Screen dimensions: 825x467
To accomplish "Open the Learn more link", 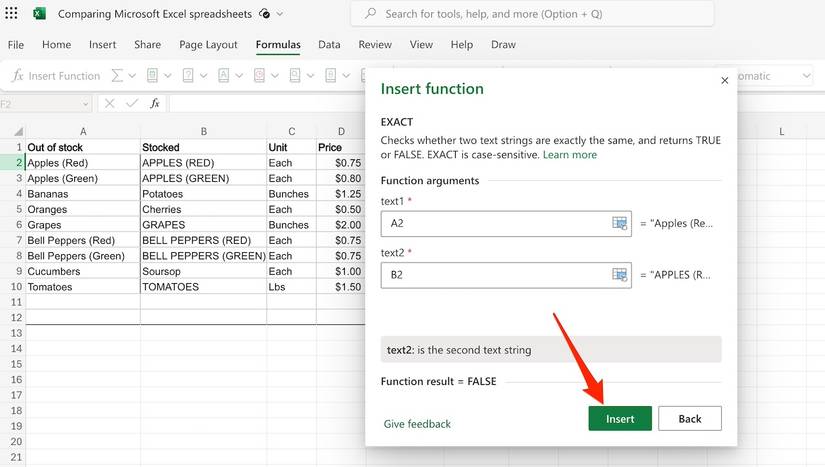I will point(570,155).
